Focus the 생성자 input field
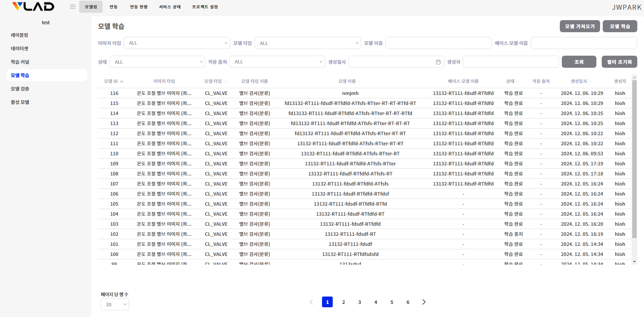 pos(511,62)
